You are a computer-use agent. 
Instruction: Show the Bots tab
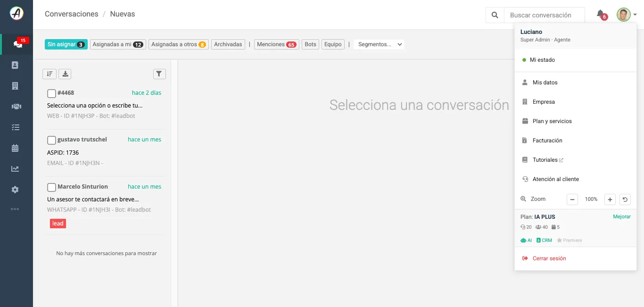(310, 44)
